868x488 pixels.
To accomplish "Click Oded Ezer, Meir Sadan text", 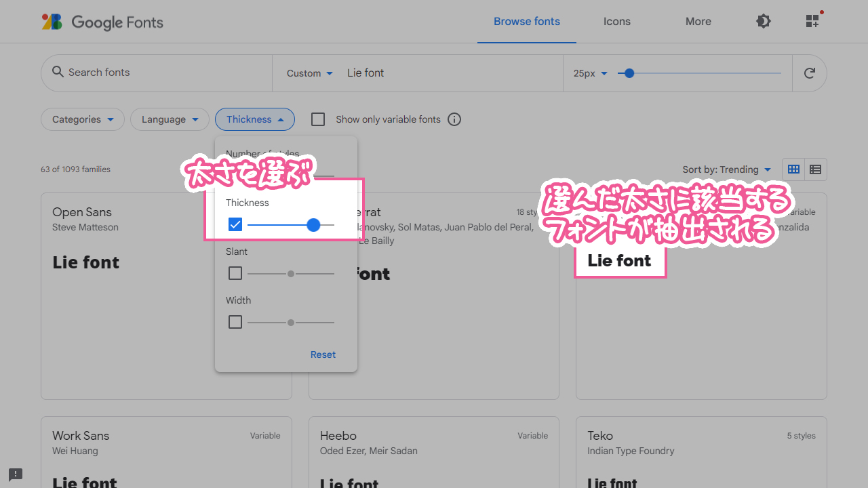I will tap(369, 451).
